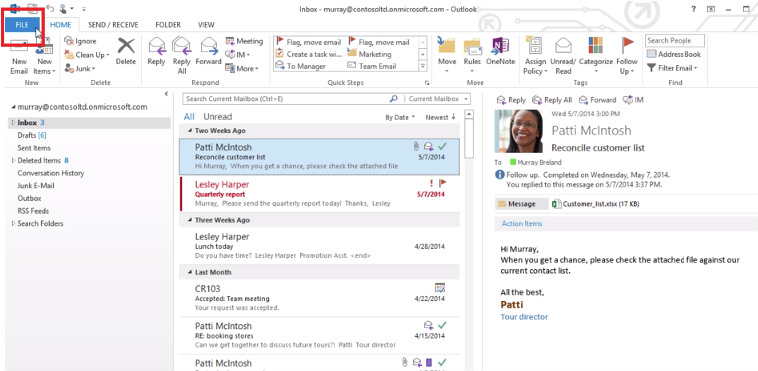Viewport: 758px width, 371px height.
Task: Collapse the Two Weeks Ago group
Action: click(190, 131)
